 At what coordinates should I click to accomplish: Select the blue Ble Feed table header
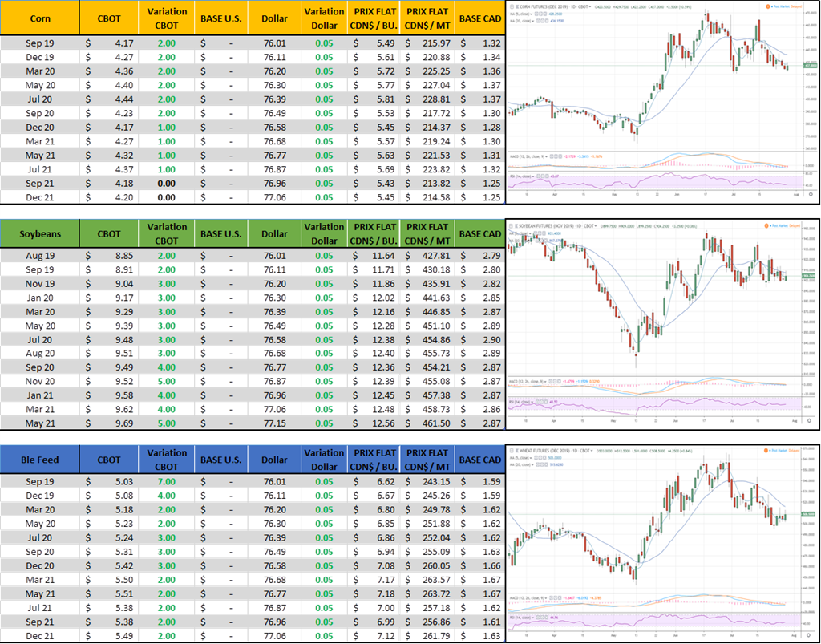coord(40,460)
